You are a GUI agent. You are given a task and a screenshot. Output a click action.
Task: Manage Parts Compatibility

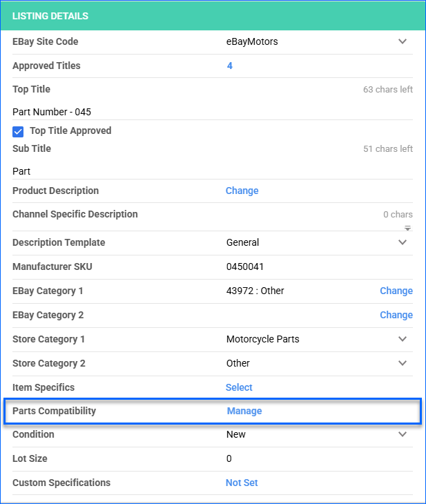coord(244,411)
